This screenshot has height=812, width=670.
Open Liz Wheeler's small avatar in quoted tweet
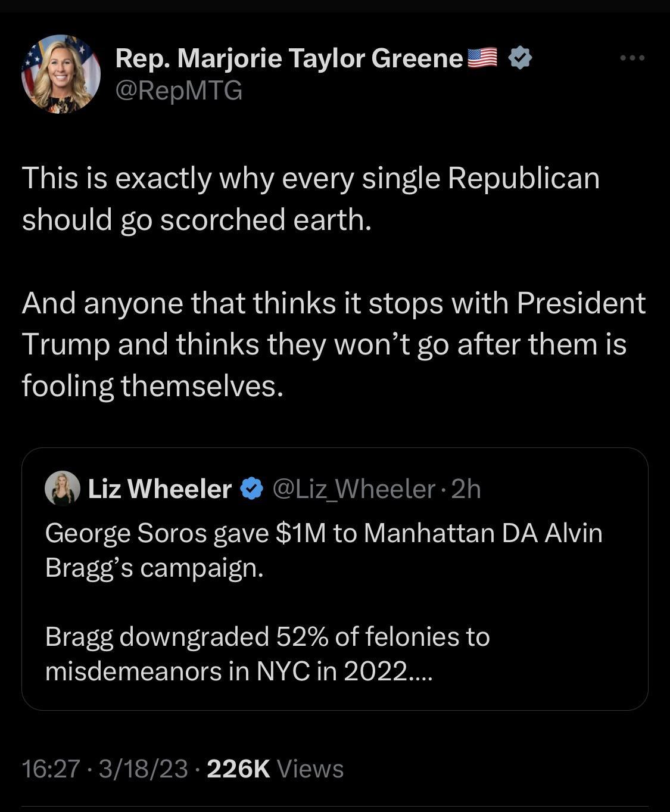(62, 489)
